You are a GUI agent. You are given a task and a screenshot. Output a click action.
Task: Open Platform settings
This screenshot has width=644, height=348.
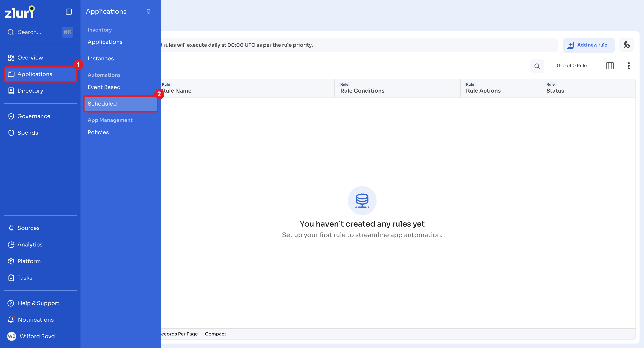click(40, 261)
